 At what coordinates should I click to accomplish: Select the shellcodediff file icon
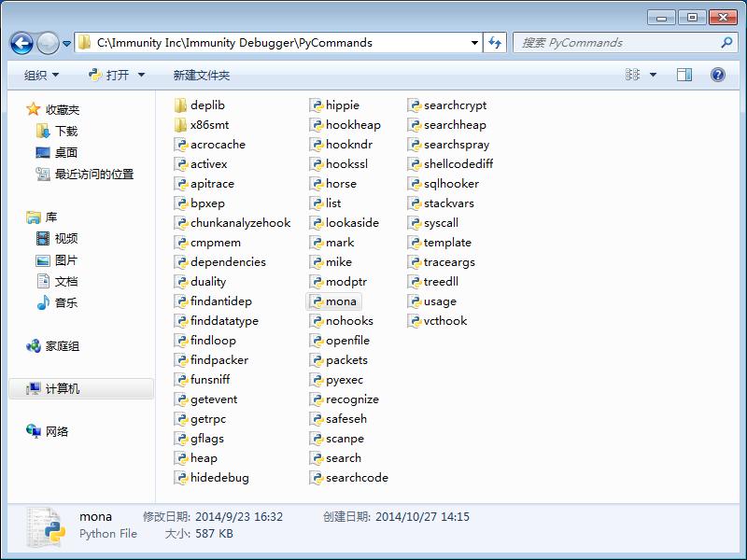[x=414, y=164]
